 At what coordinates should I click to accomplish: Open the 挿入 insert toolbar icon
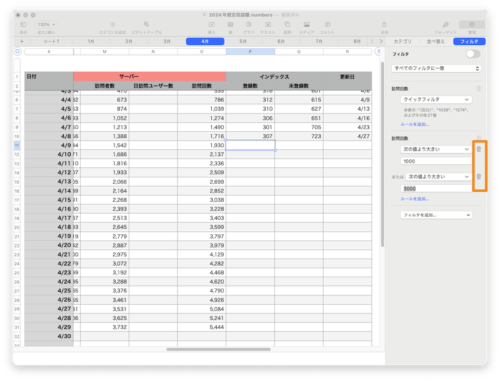(x=211, y=25)
